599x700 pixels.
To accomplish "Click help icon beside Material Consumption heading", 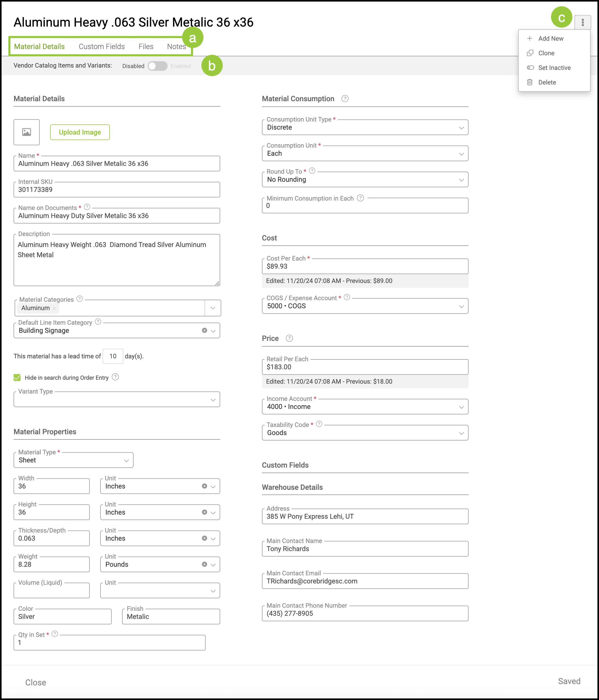I will (x=344, y=99).
